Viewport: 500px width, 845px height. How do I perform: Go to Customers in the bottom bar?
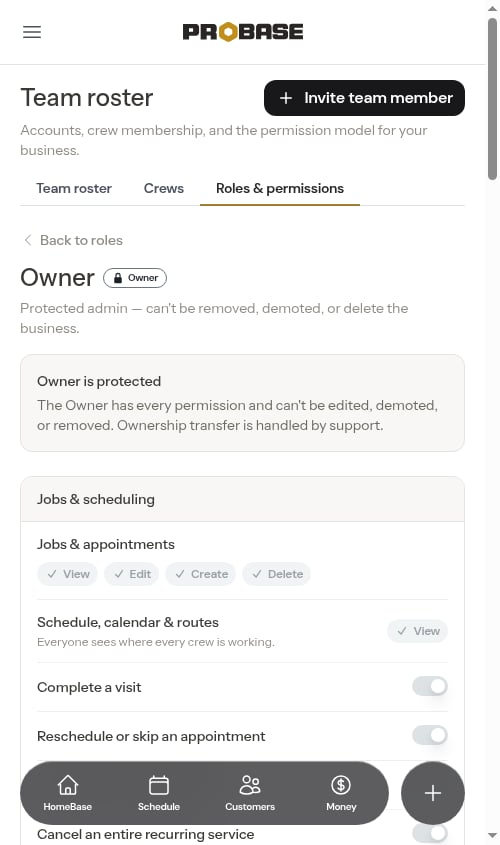click(x=250, y=793)
